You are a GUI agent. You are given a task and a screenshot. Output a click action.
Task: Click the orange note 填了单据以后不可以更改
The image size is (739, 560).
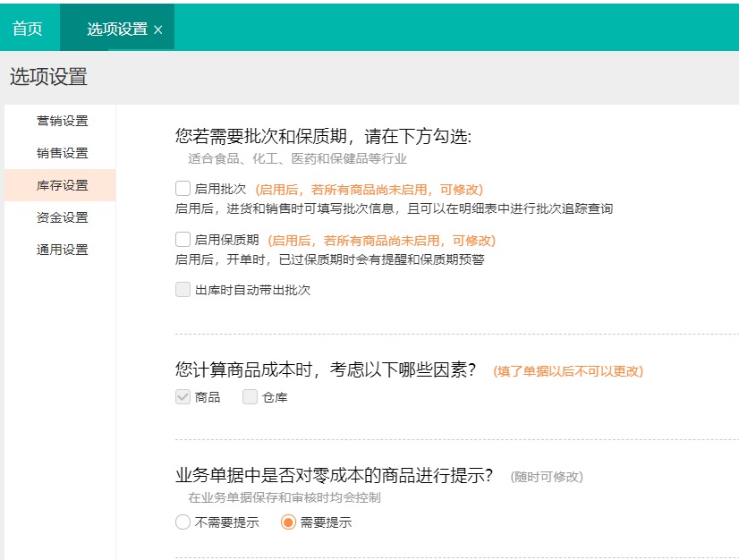pyautogui.click(x=568, y=371)
